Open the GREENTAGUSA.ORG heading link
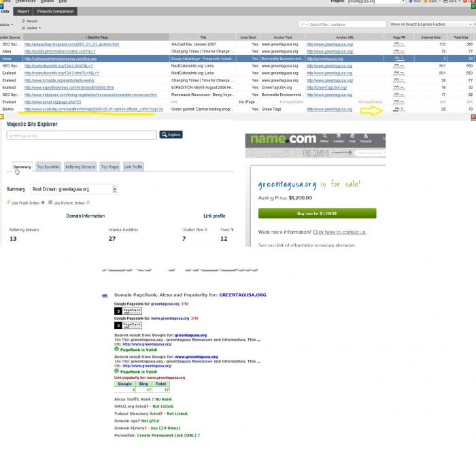The image size is (476, 455). coord(243,294)
